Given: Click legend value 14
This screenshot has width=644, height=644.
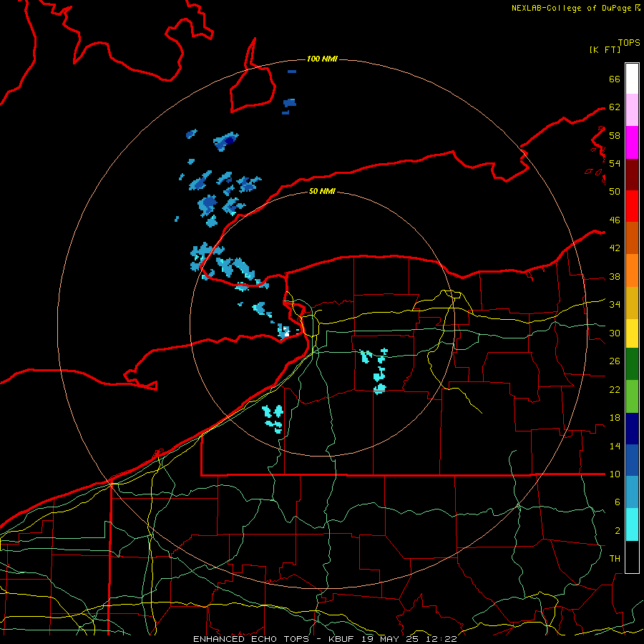Looking at the screenshot, I should pyautogui.click(x=615, y=446).
